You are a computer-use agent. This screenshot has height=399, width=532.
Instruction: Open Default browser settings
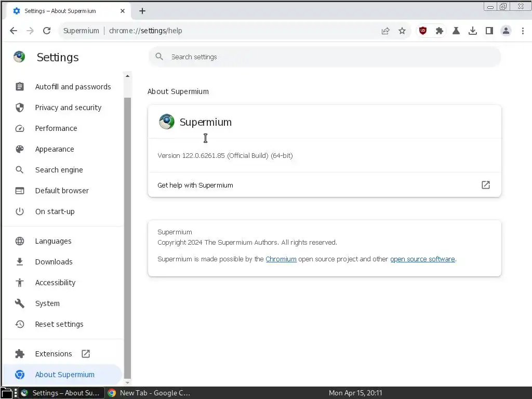tap(63, 191)
